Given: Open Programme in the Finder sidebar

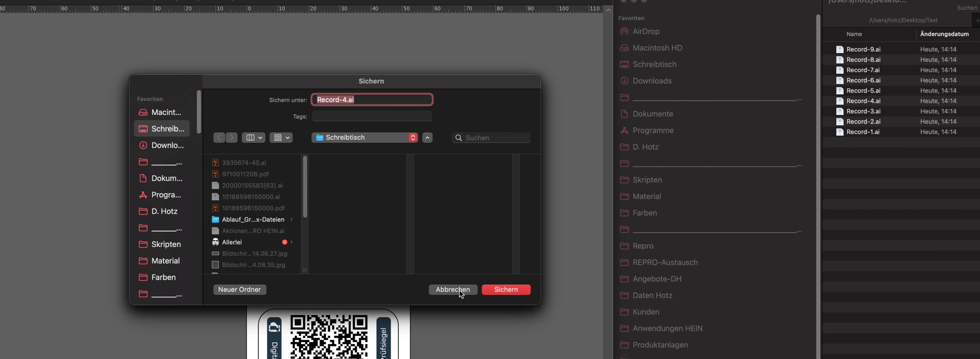Looking at the screenshot, I should (652, 130).
